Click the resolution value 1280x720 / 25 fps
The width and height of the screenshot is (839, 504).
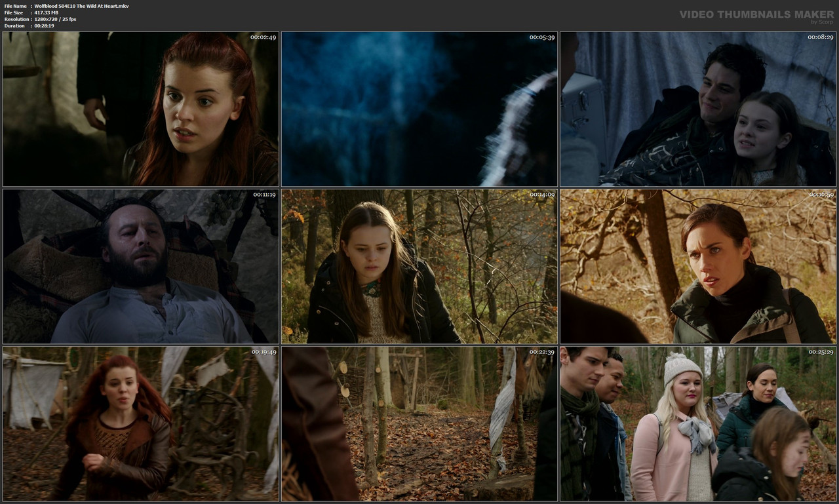tap(55, 19)
